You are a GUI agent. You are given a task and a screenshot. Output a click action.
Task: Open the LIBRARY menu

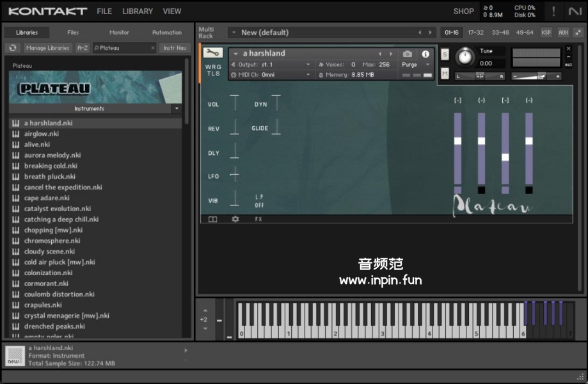(138, 12)
